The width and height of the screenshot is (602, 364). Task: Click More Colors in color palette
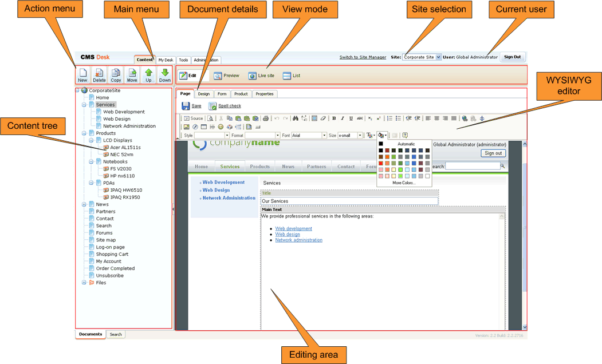coord(404,183)
